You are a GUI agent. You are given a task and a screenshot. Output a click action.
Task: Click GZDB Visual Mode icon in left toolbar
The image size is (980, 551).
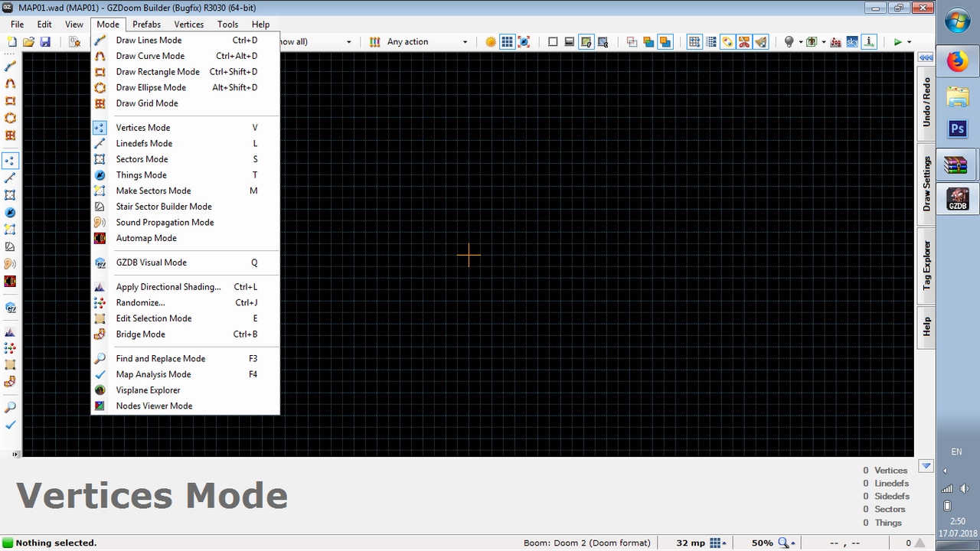point(11,308)
